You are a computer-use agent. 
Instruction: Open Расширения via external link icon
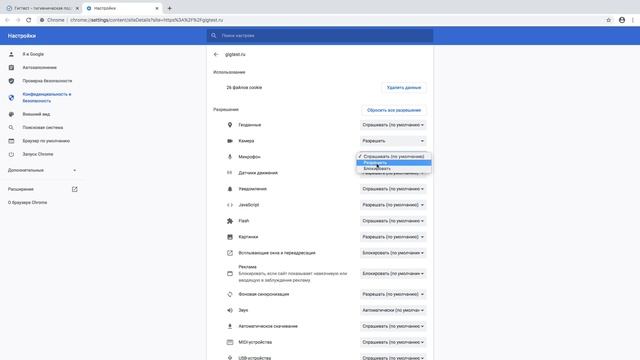[x=75, y=189]
